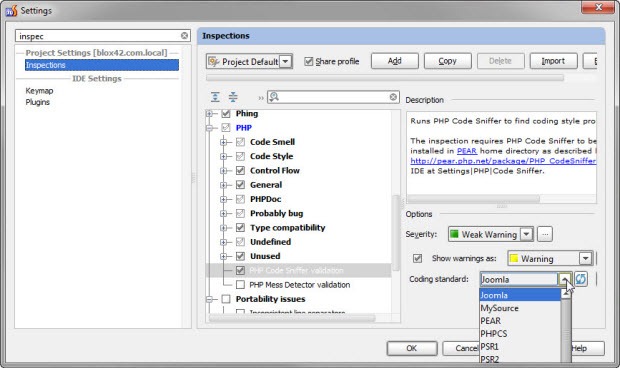Close Coding standard dropdown arrow
Screen dimensions: 620x368
point(565,279)
